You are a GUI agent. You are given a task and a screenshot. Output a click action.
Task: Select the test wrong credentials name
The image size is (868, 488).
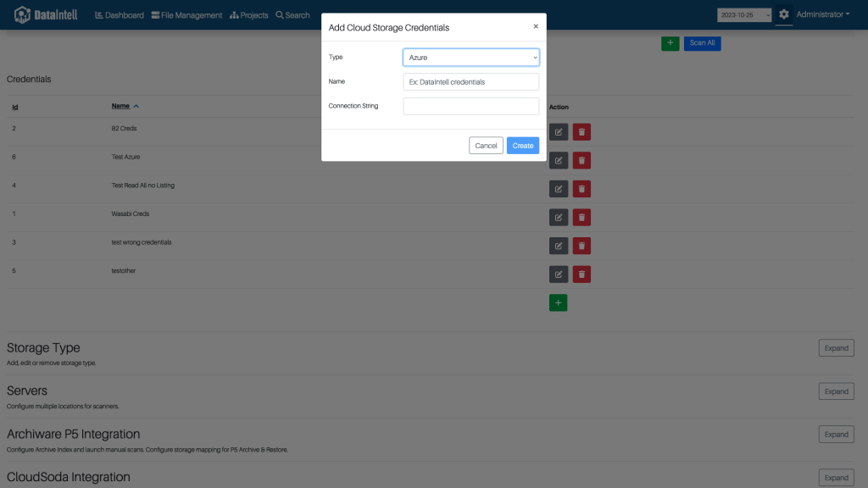[142, 242]
